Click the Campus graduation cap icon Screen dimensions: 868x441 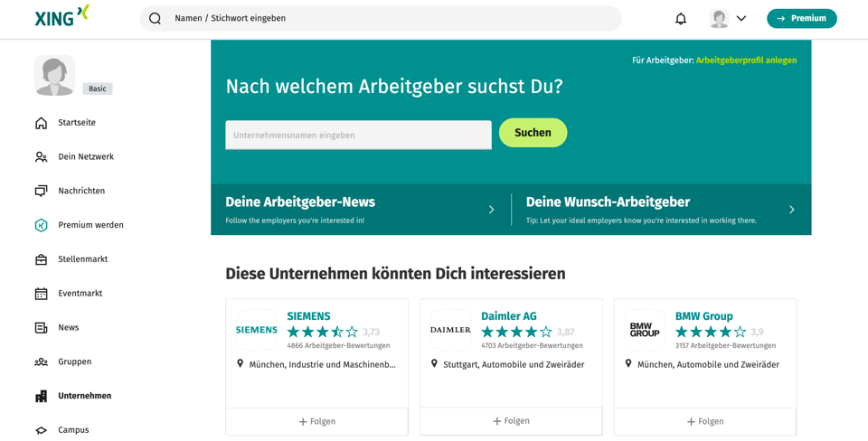tap(41, 430)
